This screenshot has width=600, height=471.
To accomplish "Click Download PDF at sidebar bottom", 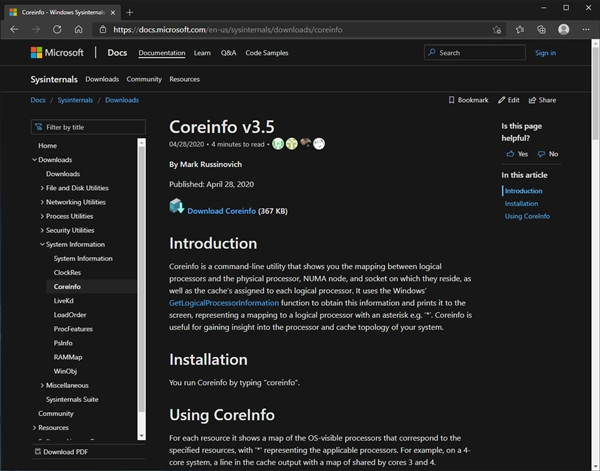I will point(62,452).
